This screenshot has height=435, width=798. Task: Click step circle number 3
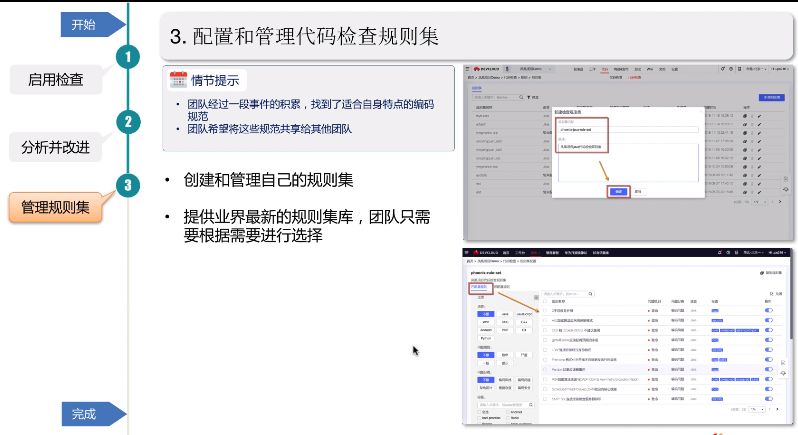pos(128,186)
